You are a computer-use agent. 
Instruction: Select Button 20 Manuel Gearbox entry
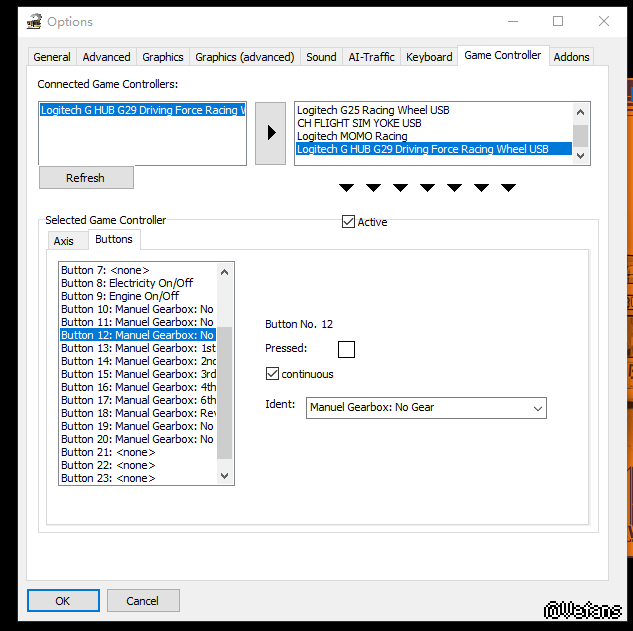pyautogui.click(x=138, y=439)
